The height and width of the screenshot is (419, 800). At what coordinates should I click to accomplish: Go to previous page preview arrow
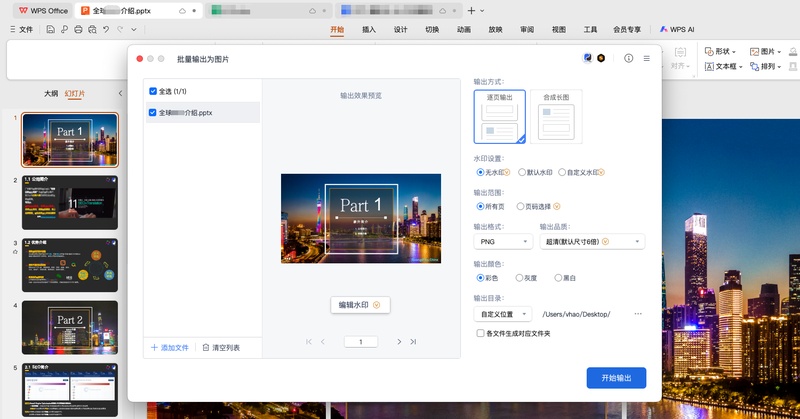pos(322,341)
